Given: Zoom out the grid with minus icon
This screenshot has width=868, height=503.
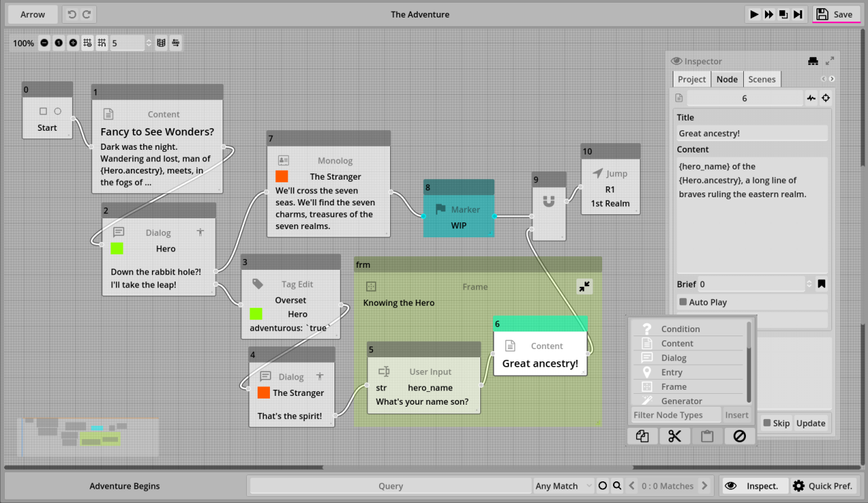Looking at the screenshot, I should pos(44,43).
